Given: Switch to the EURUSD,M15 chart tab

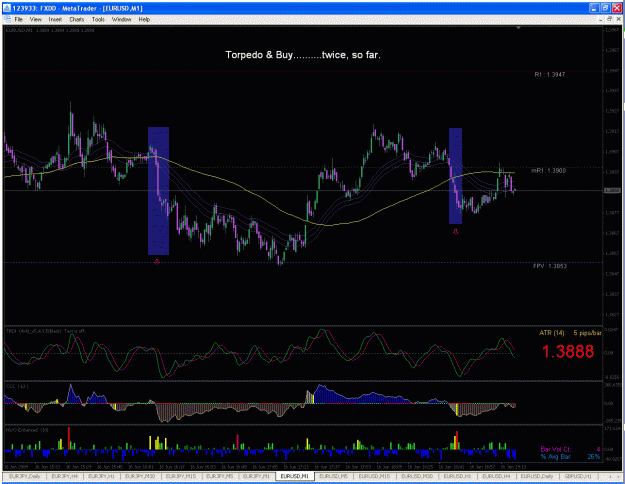Looking at the screenshot, I should click(x=374, y=476).
